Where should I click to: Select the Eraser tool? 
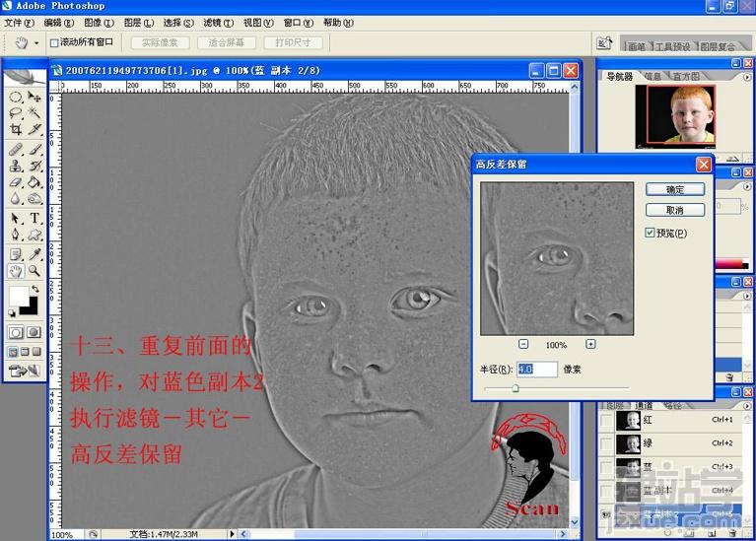coord(16,182)
